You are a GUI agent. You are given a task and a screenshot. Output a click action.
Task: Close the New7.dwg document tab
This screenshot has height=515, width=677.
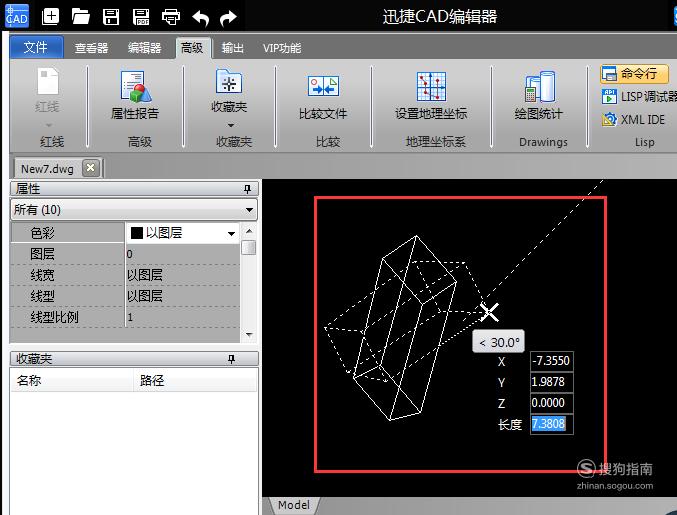point(91,167)
